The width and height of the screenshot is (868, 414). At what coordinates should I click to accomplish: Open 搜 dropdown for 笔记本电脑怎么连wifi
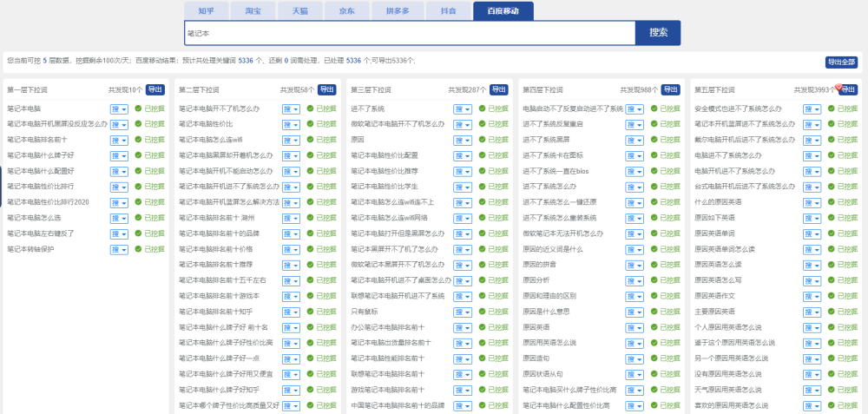(291, 140)
